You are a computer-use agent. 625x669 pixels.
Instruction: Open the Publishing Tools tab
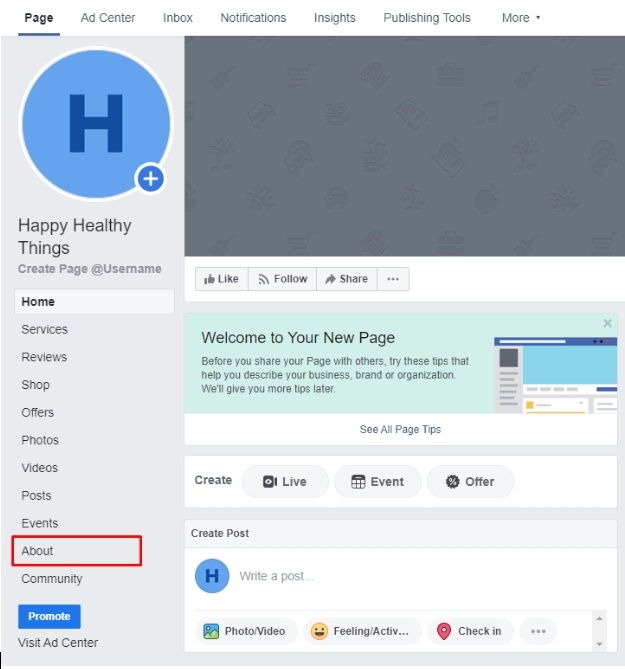[x=427, y=18]
